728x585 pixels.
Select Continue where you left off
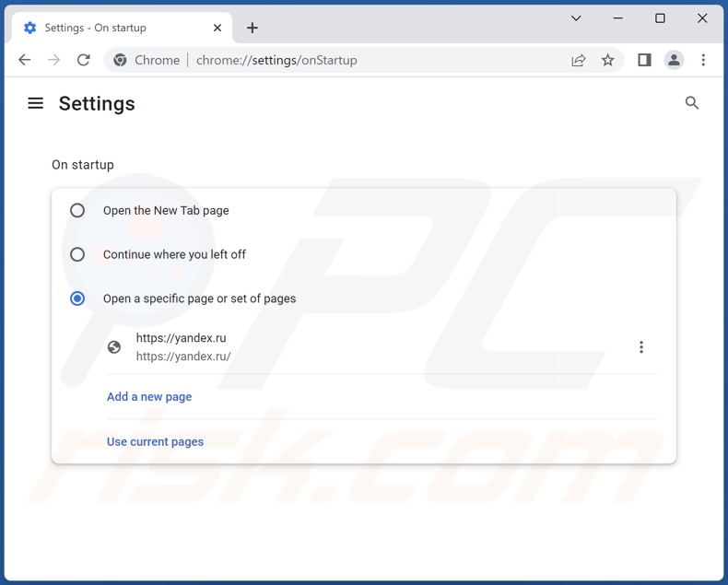(77, 254)
